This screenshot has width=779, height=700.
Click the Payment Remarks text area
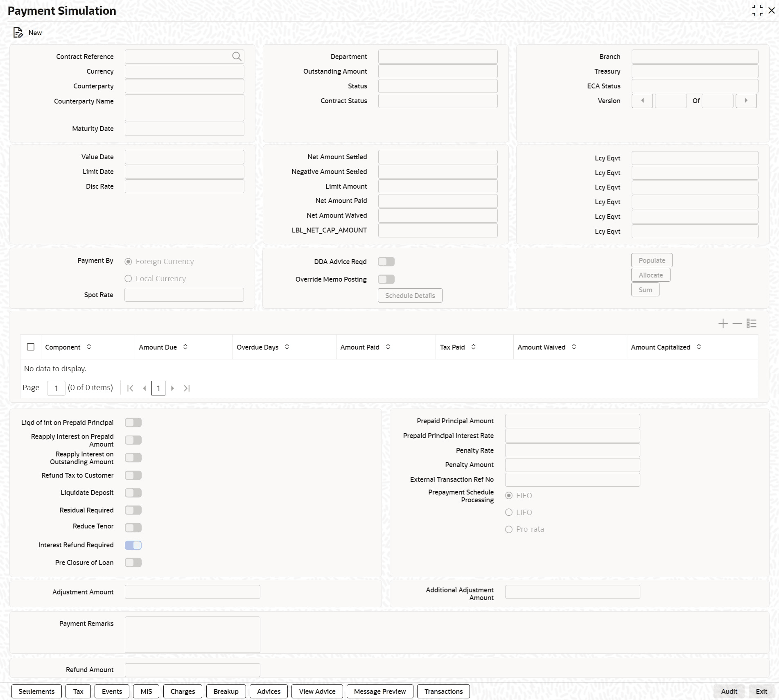pos(192,635)
